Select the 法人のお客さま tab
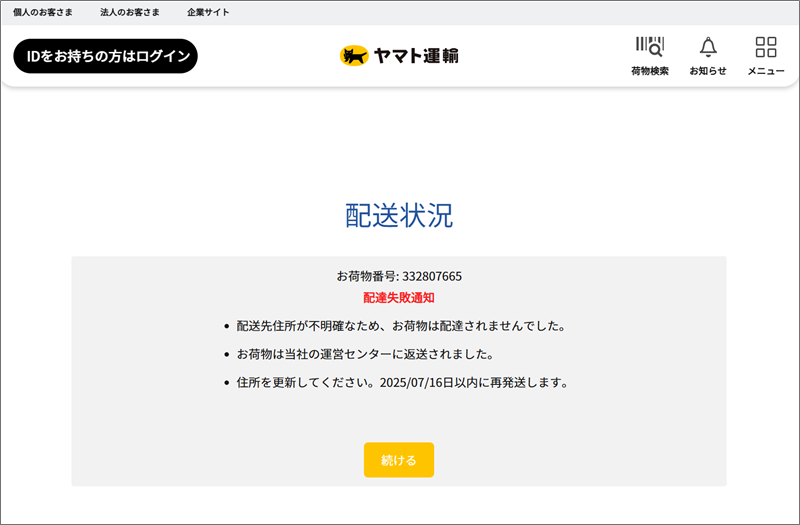 tap(130, 12)
